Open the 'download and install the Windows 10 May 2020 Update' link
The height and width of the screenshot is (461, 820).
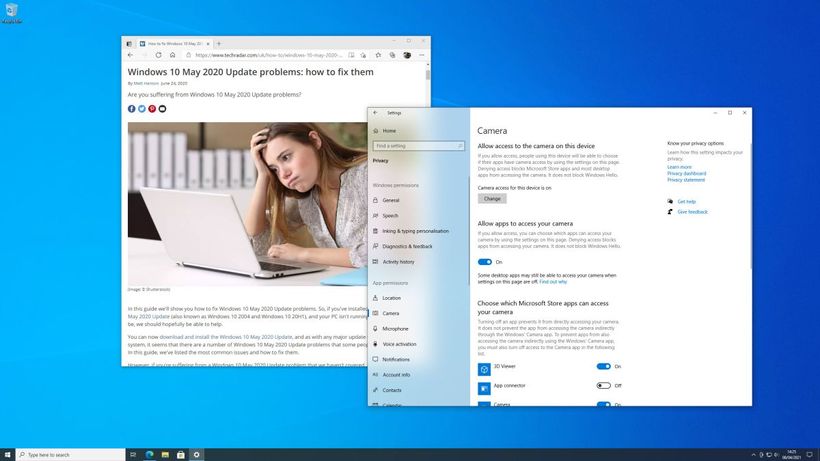click(226, 337)
